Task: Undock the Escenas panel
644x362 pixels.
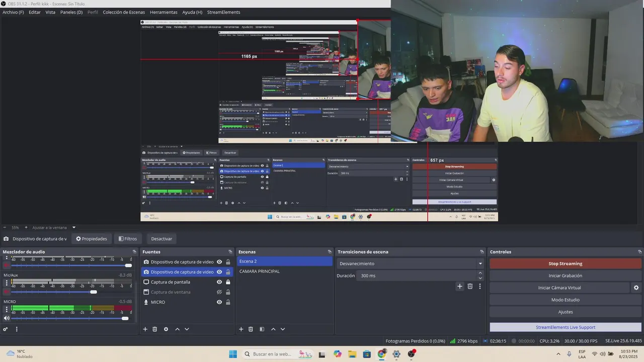Action: [x=330, y=251]
